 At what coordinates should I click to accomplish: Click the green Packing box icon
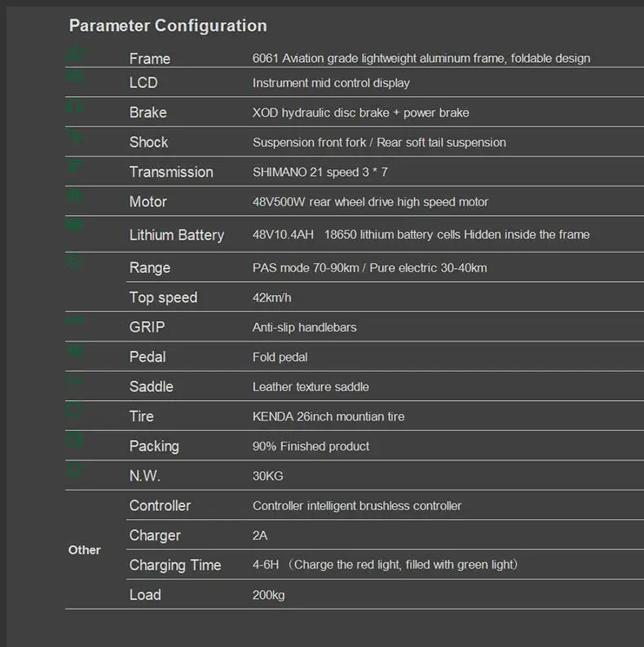coord(75,439)
